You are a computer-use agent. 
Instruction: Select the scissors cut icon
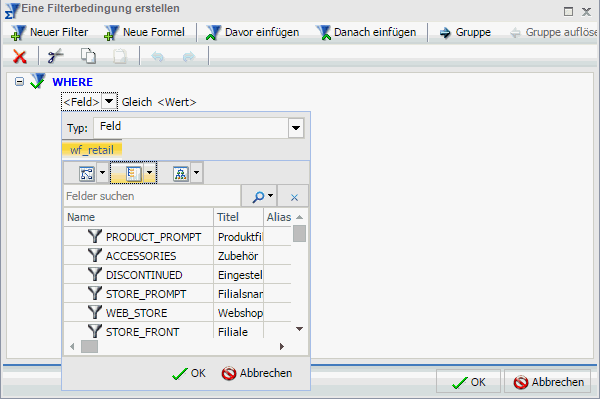55,57
